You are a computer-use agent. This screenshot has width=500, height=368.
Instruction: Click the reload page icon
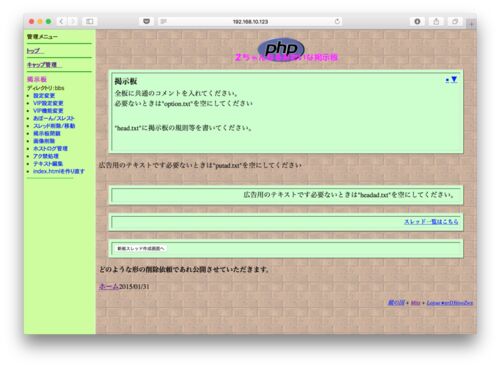337,21
